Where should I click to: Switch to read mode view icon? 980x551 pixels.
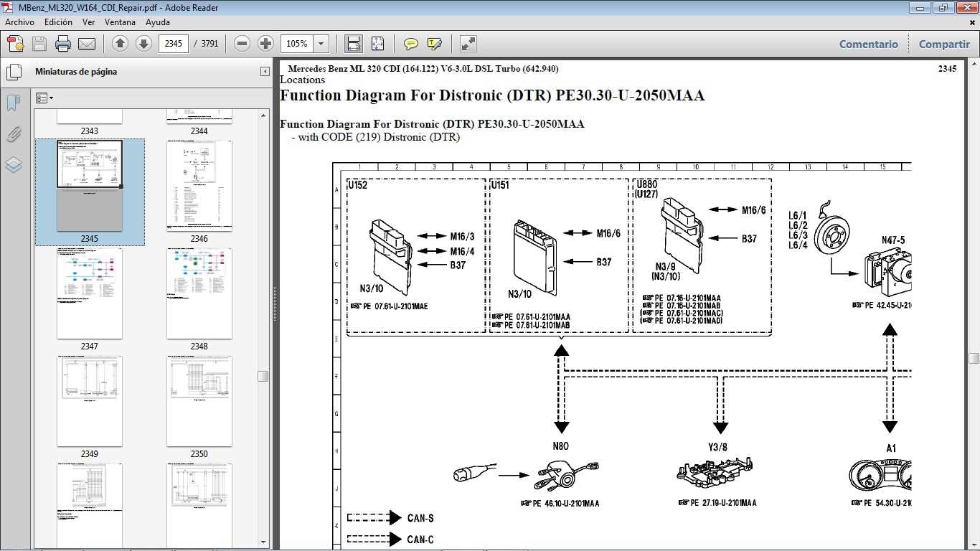click(468, 44)
